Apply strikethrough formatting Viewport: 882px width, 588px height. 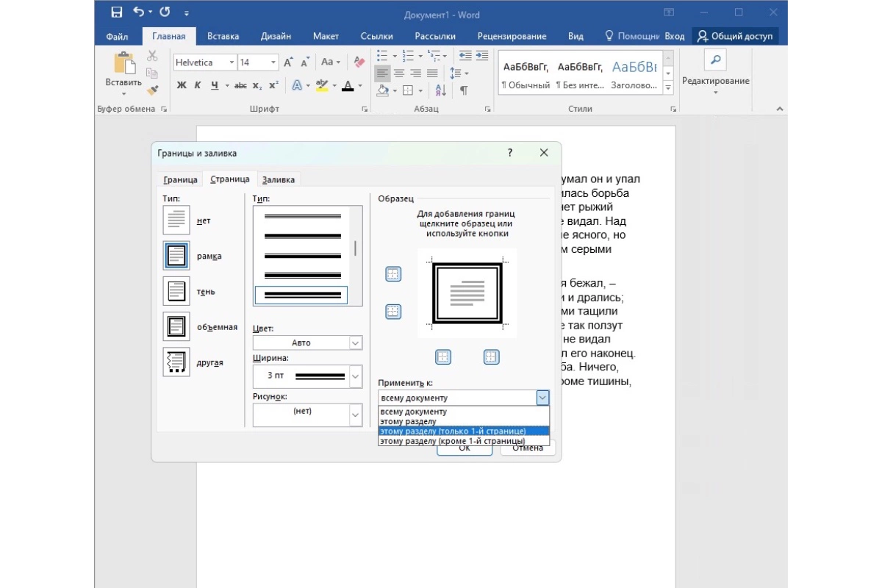[x=241, y=85]
